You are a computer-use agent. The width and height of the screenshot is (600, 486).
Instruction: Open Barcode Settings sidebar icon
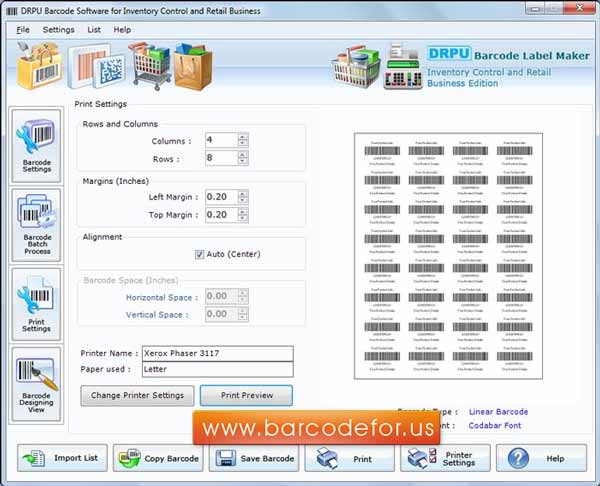36,145
